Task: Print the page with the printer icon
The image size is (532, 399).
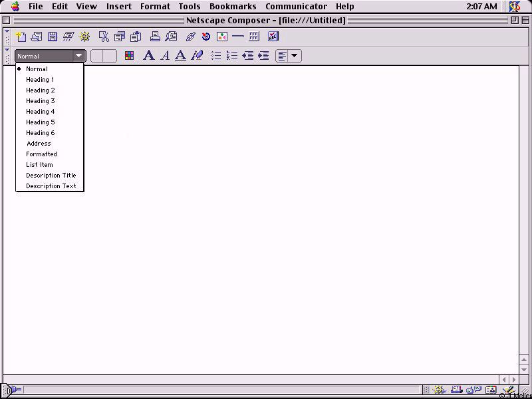Action: pos(155,37)
